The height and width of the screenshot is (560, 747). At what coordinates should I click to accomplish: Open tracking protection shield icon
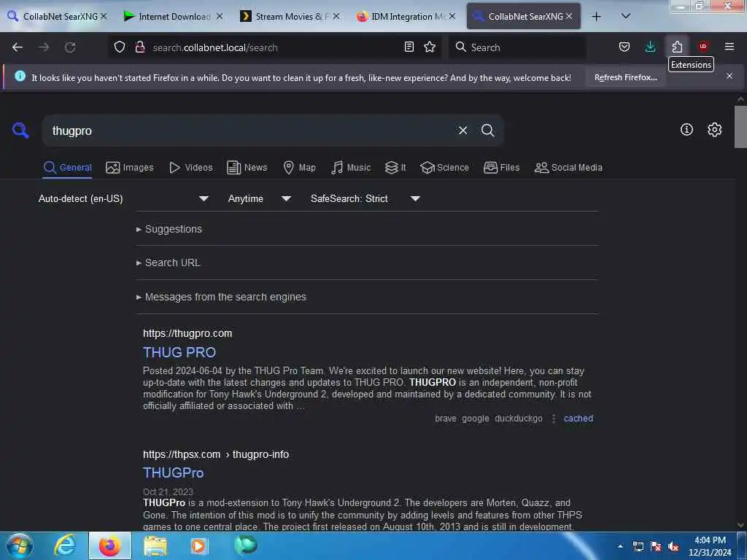pyautogui.click(x=120, y=47)
